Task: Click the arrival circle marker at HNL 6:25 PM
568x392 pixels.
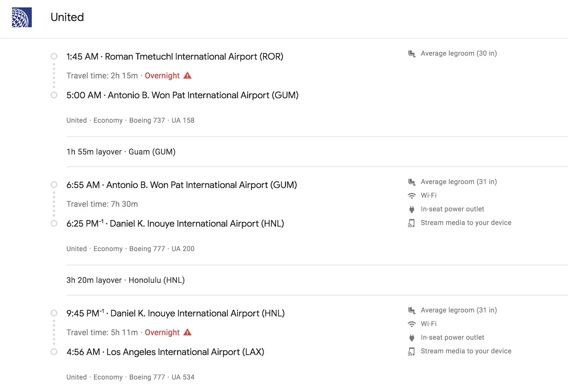Action: (x=54, y=223)
